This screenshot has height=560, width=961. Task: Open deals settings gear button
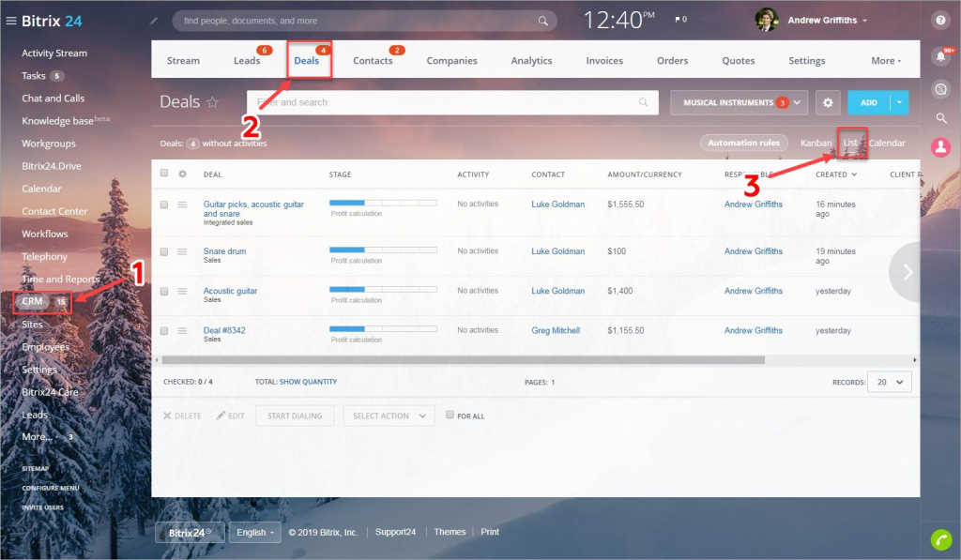[828, 102]
